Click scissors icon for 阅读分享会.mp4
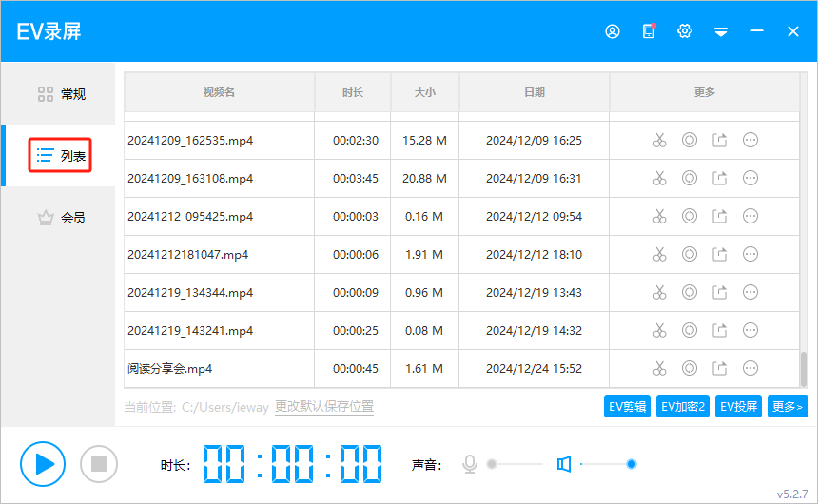 pos(659,369)
